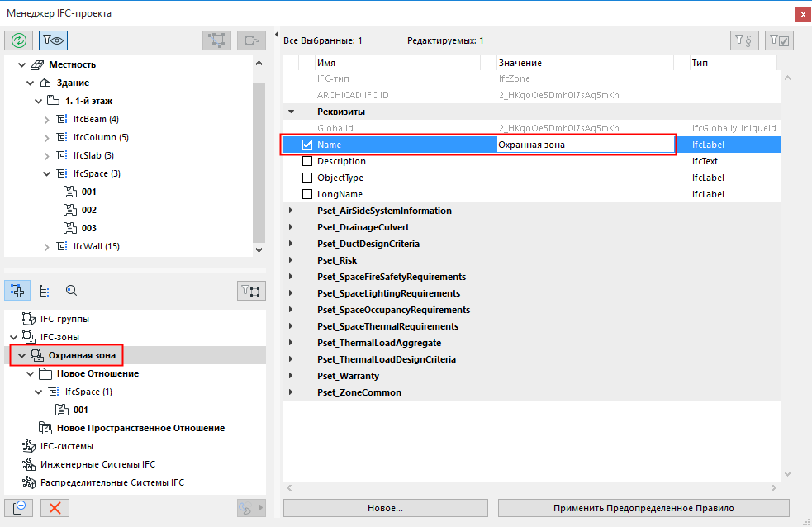This screenshot has width=812, height=527.
Task: Click the filter by properties icon top right
Action: [743, 39]
